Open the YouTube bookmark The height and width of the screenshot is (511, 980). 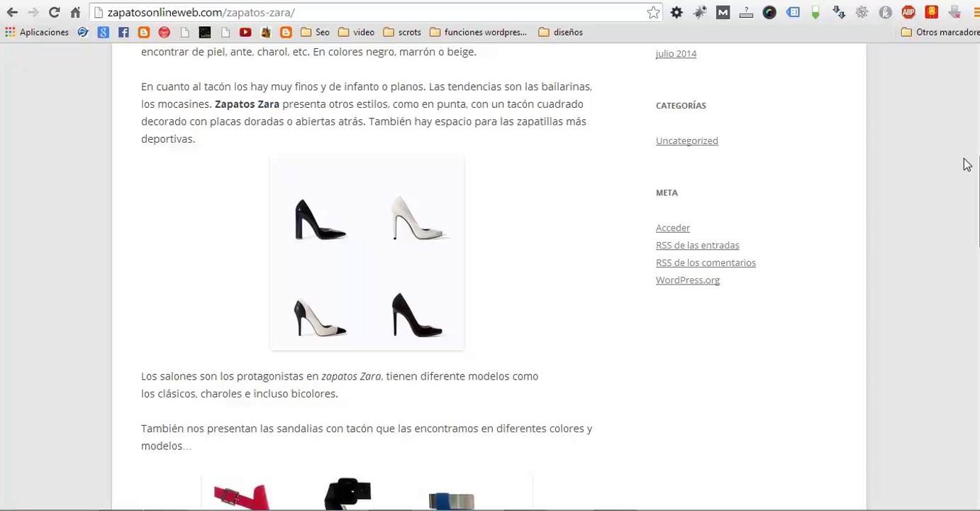pos(245,32)
